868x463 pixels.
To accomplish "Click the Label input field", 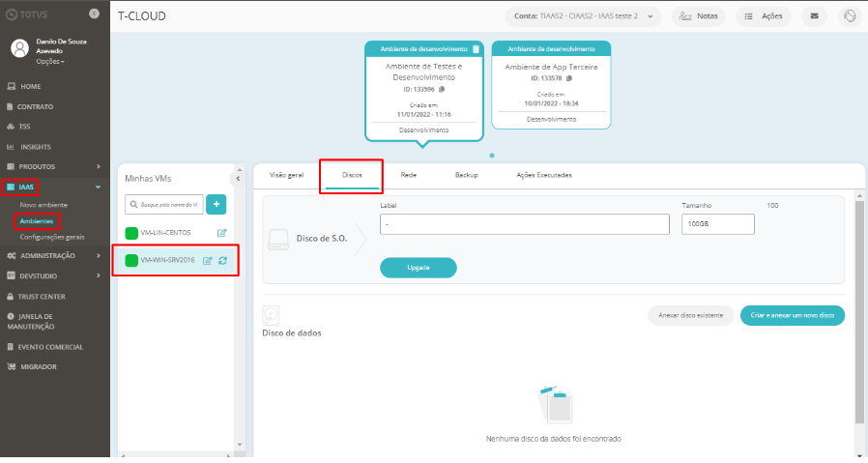I will (525, 224).
